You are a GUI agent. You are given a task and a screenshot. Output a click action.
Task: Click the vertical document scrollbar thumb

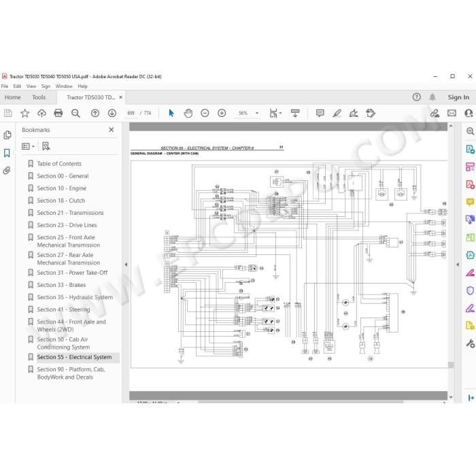pos(451,365)
